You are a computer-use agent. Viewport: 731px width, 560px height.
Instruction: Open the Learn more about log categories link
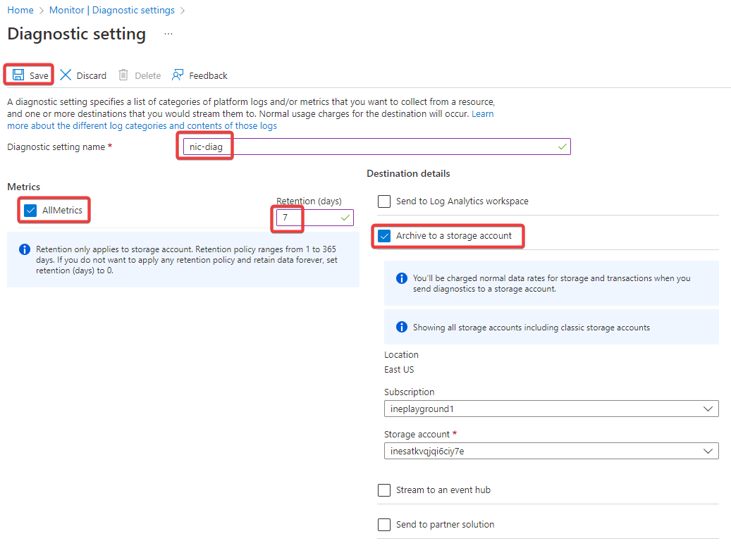(x=142, y=126)
